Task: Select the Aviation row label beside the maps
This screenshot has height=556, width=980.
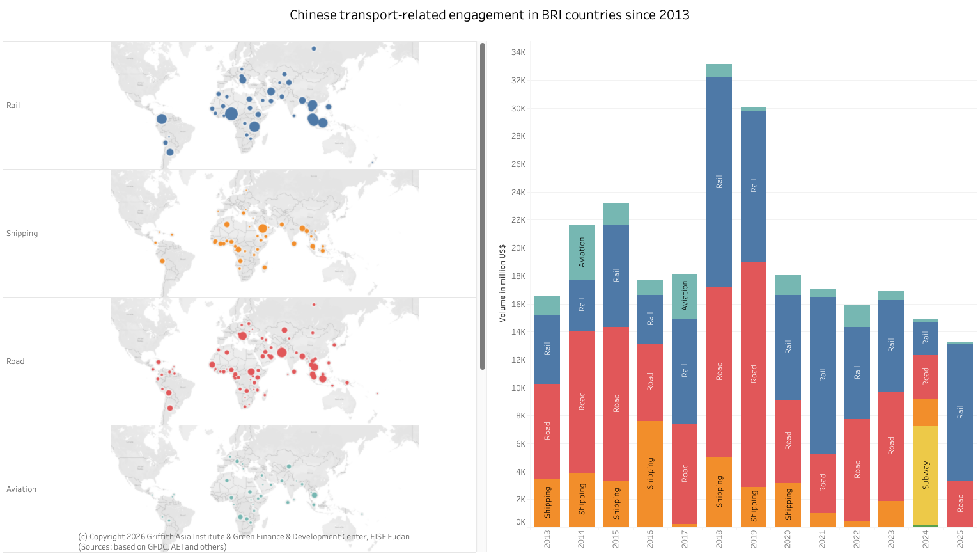Action: click(x=22, y=489)
